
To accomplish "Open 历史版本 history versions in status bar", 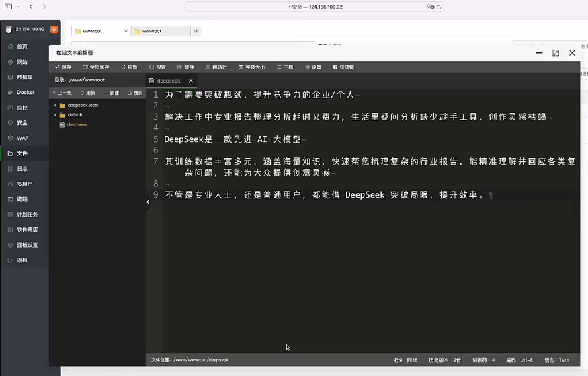I will tap(445, 360).
